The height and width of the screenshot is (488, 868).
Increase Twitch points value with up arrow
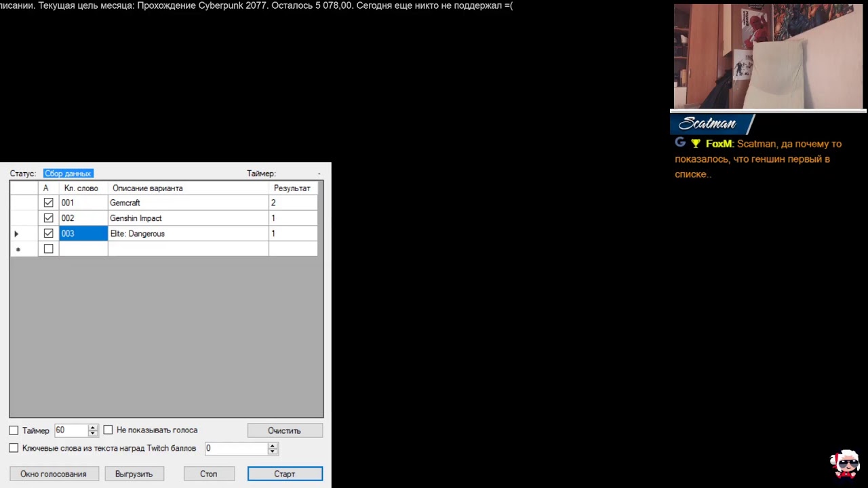(272, 445)
